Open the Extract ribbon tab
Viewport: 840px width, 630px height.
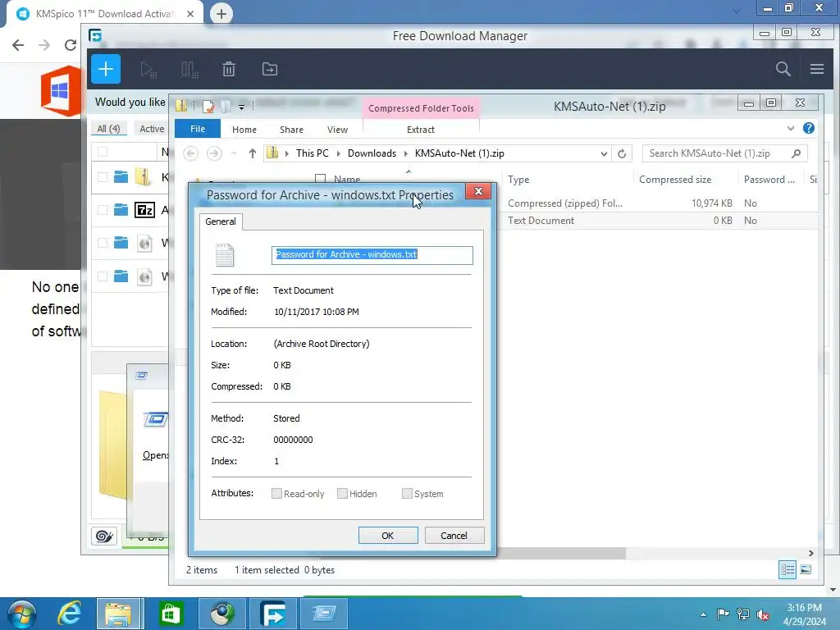tap(421, 130)
